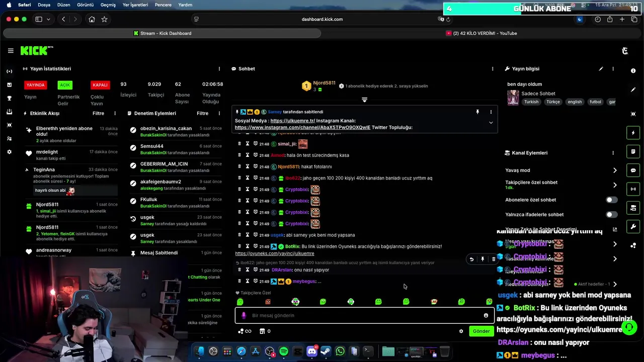Collapse the subscriber leaderboard arrow

coord(364,100)
